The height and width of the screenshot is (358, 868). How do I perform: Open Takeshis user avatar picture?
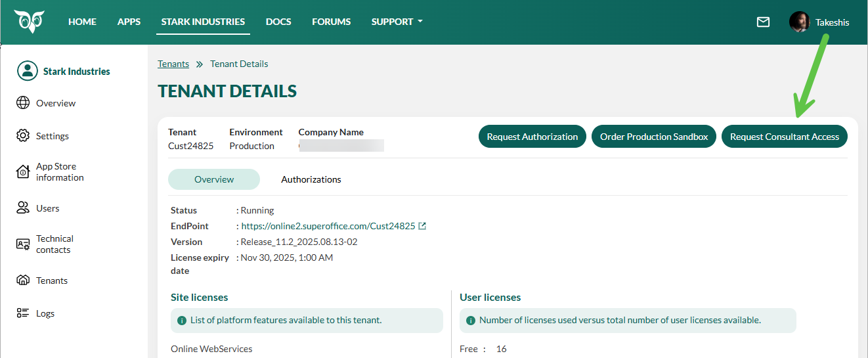[x=799, y=22]
